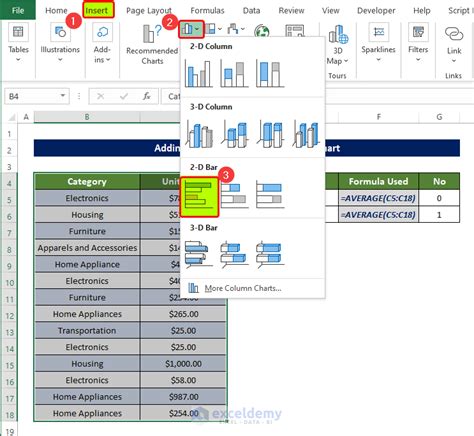Click the $1,000.00 cell
Image resolution: width=474 pixels, height=436 pixels.
click(183, 364)
